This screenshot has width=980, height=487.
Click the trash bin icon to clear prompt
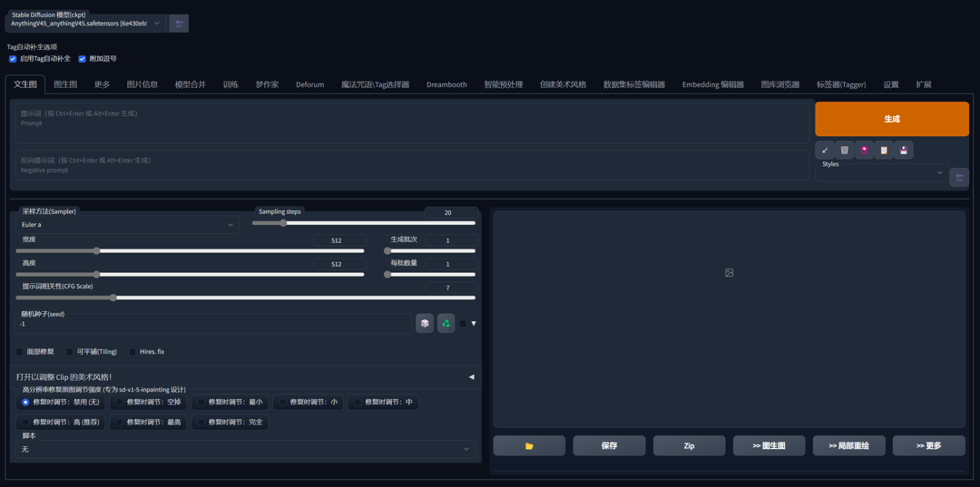[x=844, y=150]
